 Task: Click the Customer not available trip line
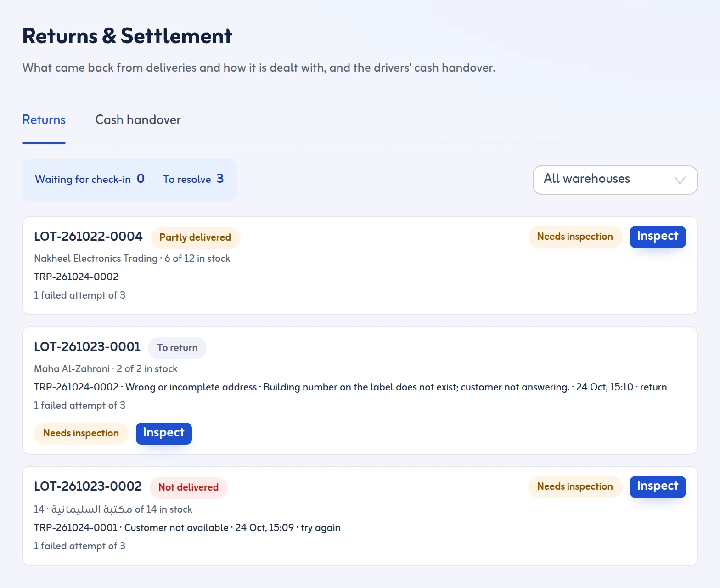click(187, 528)
